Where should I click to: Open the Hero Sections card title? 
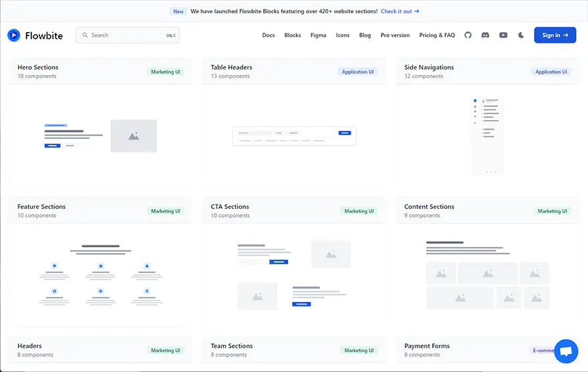38,67
